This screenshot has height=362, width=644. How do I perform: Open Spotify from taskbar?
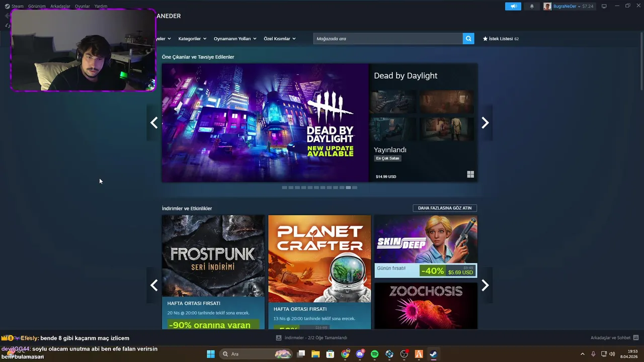coord(374,354)
